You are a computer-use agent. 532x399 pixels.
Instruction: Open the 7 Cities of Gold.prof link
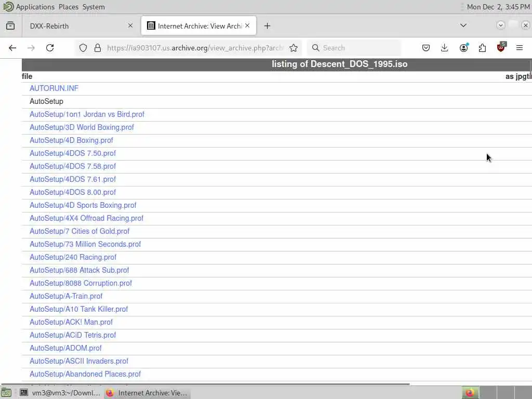[x=79, y=231]
